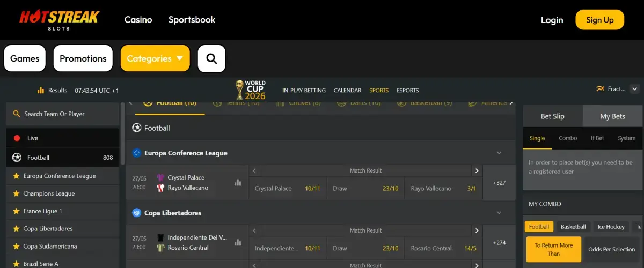Click the Football section heading ball icon
Screen dimensions: 644x268
point(137,128)
